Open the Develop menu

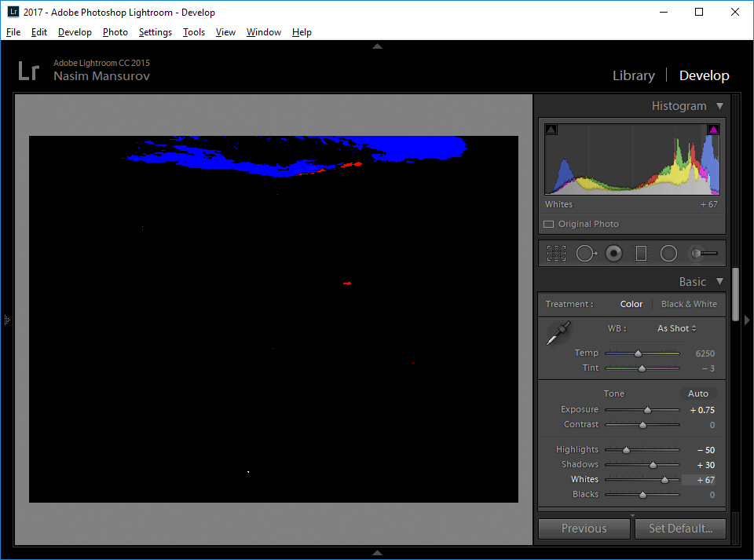click(x=75, y=32)
